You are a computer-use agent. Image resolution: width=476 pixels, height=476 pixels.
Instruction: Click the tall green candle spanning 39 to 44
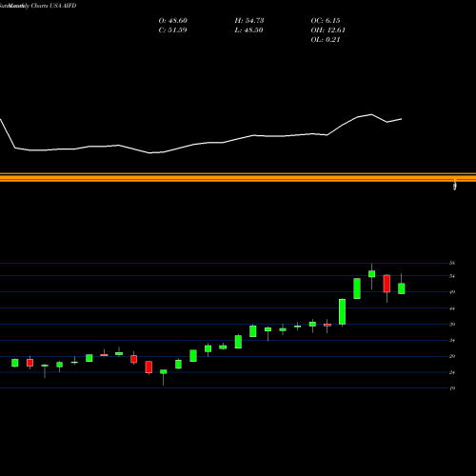click(342, 311)
